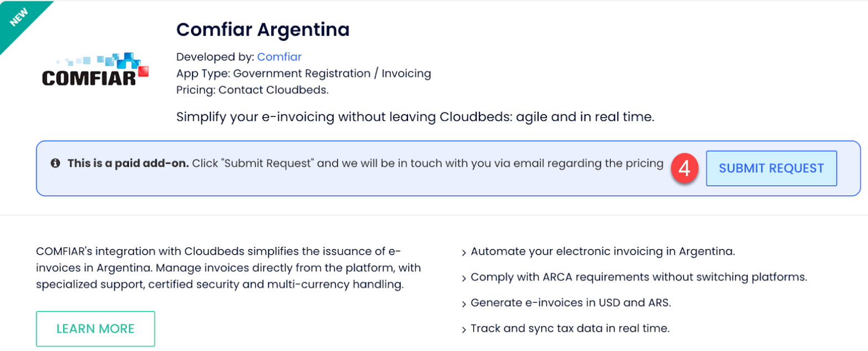Click the 'App Type: Government Registration / Invoicing' line

(303, 73)
